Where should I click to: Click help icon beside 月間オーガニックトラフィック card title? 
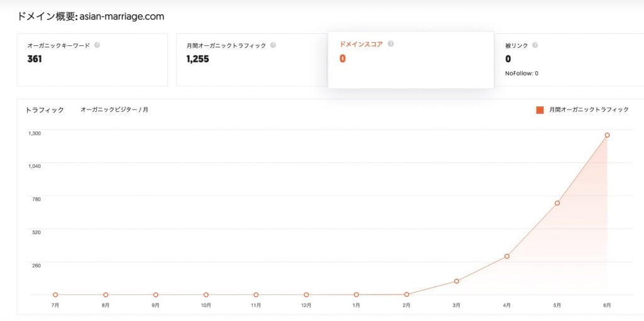pyautogui.click(x=274, y=45)
